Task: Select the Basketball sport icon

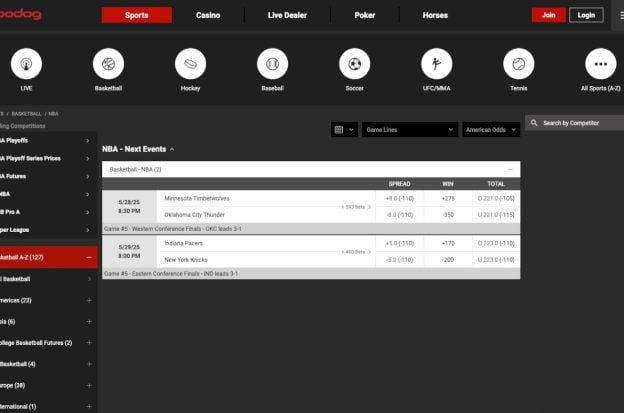Action: click(x=108, y=65)
